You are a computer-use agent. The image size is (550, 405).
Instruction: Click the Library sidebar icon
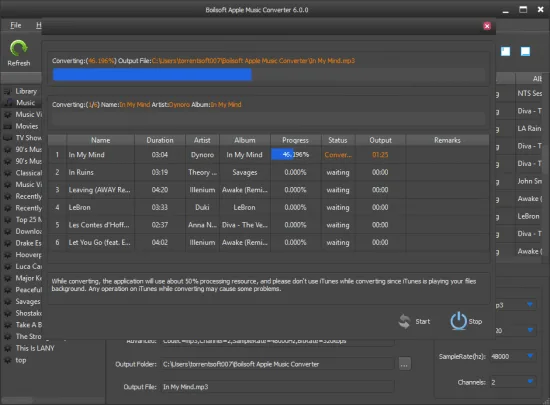(8, 92)
